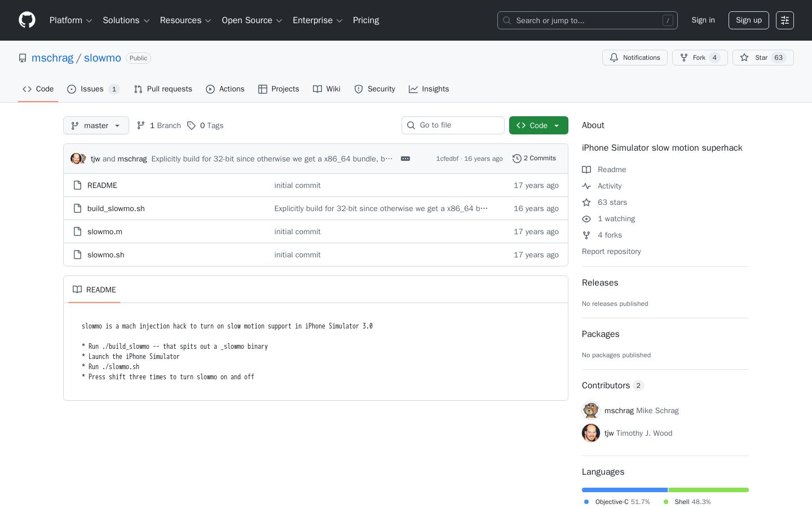Expand the Solutions menu
The width and height of the screenshot is (812, 508).
click(126, 20)
